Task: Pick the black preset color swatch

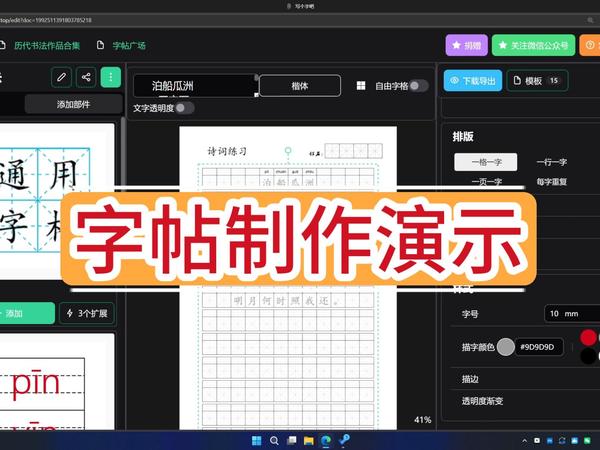Action: pyautogui.click(x=588, y=356)
